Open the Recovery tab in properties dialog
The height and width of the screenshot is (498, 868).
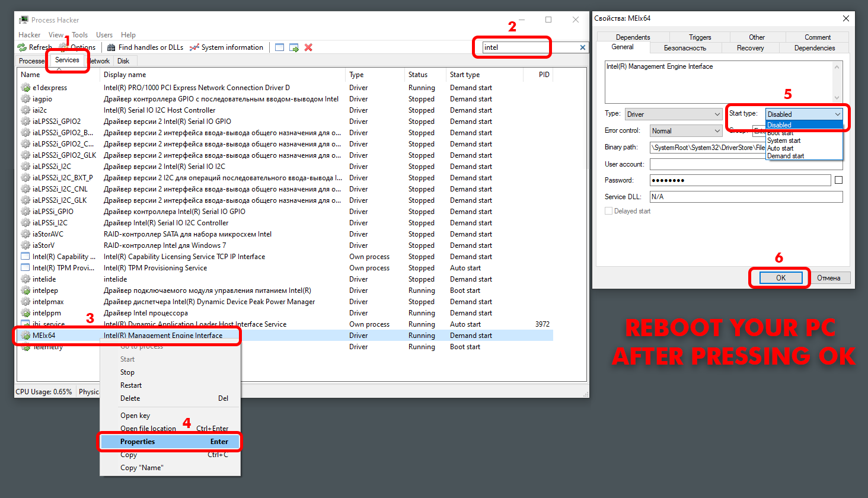point(750,48)
